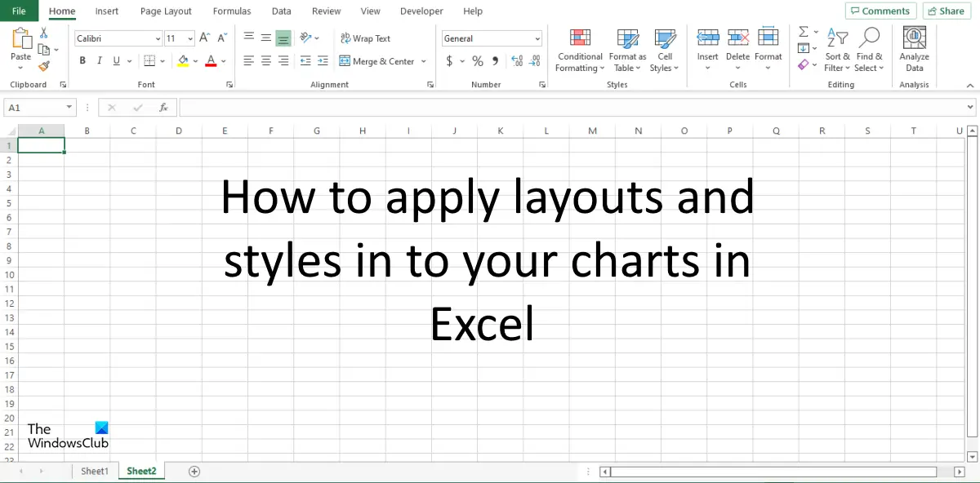Image resolution: width=980 pixels, height=483 pixels.
Task: Click the Format cells button
Action: [768, 50]
